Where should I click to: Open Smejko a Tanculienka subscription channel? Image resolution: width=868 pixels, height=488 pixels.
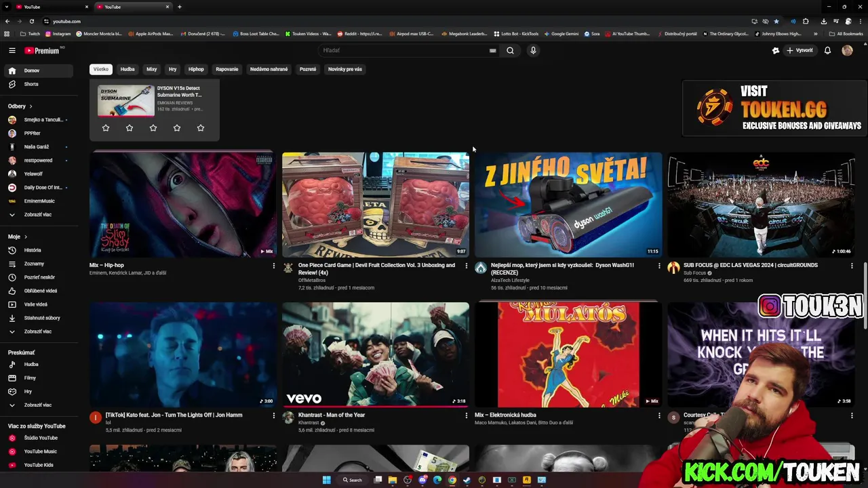click(x=39, y=120)
